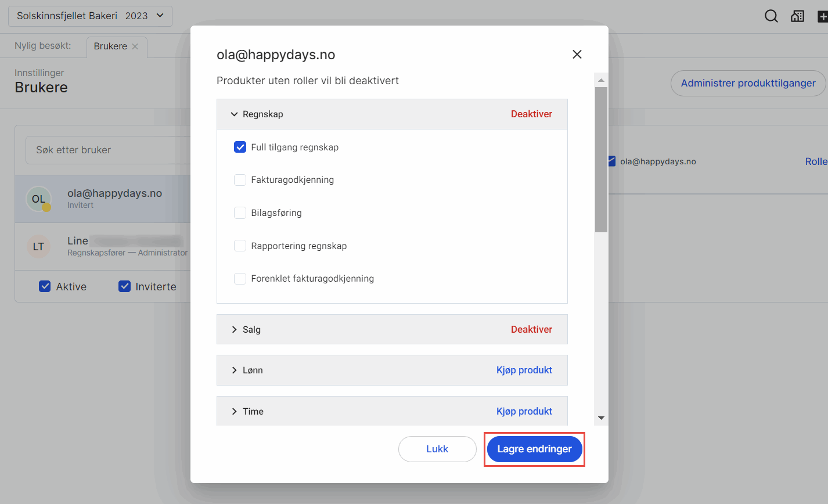Screen dimensions: 828x504
Task: Click the LT user avatar
Action: coord(39,247)
